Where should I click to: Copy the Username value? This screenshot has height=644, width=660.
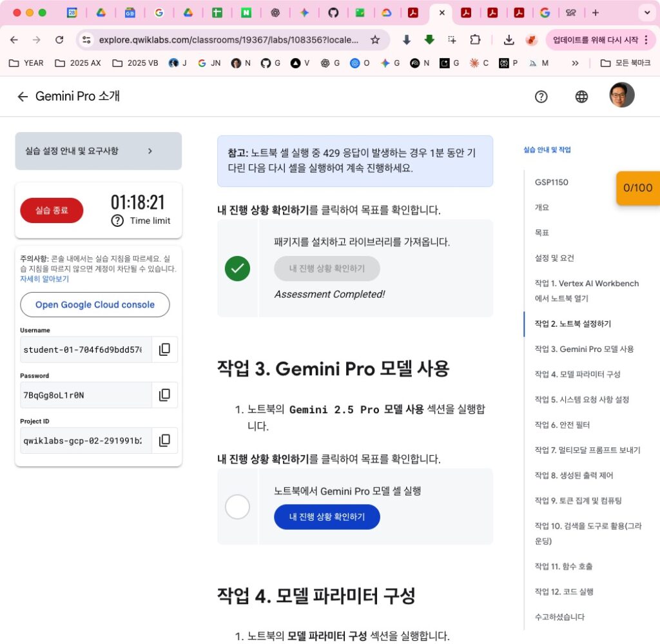tap(164, 349)
